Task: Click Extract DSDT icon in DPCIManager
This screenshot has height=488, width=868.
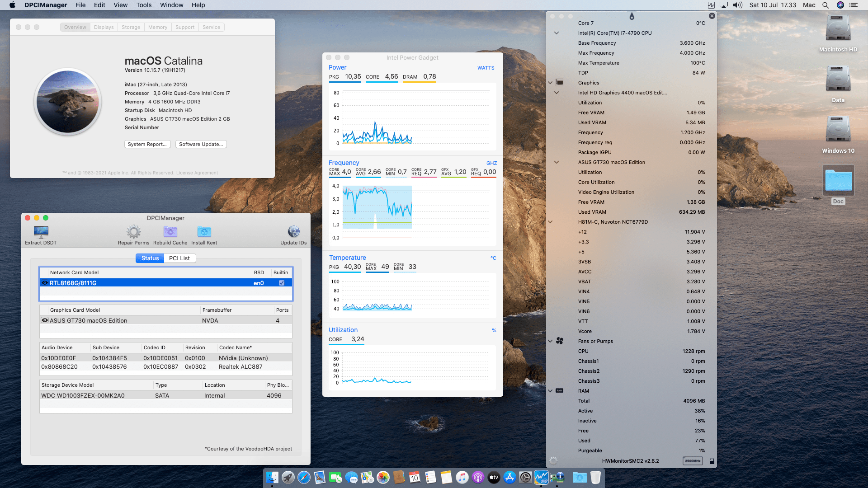Action: coord(41,232)
